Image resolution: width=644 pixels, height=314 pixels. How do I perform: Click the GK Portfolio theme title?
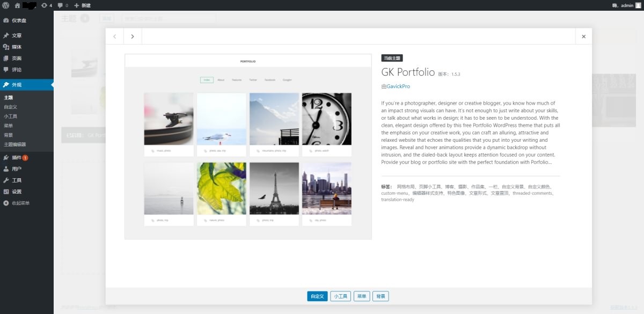pyautogui.click(x=407, y=72)
